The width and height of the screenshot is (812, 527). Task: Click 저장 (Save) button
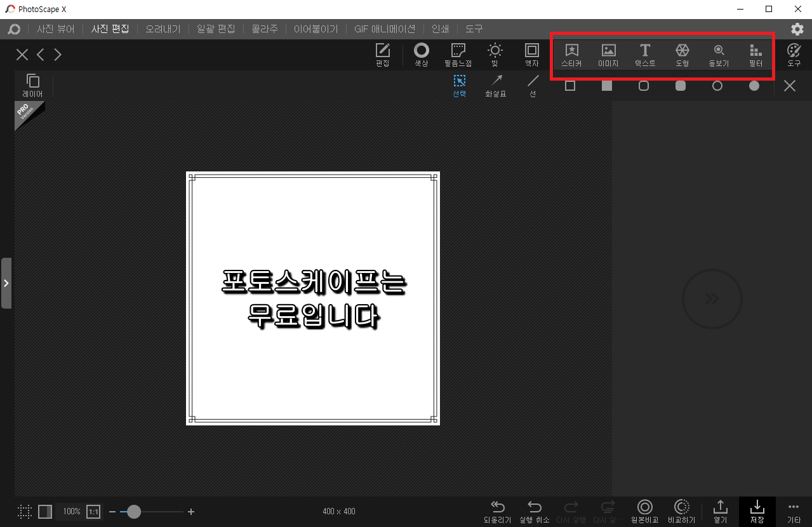pyautogui.click(x=757, y=512)
